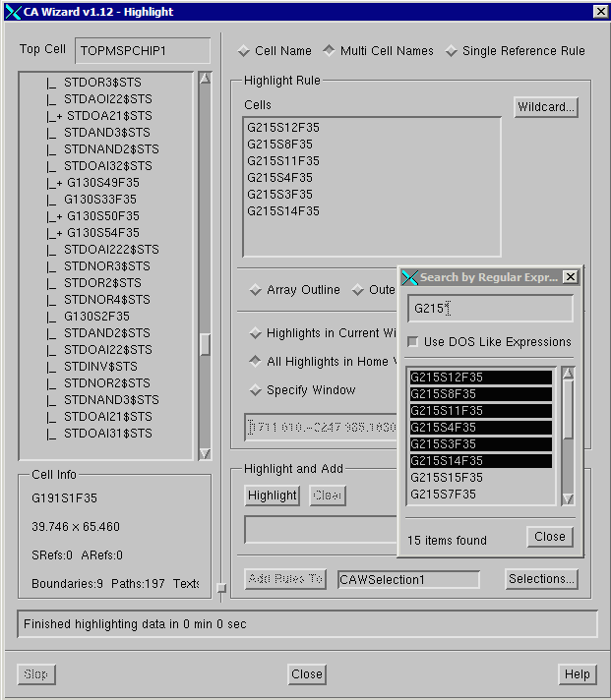Choose All Highlights in Home View
Viewport: 611px width, 700px height.
coord(256,361)
